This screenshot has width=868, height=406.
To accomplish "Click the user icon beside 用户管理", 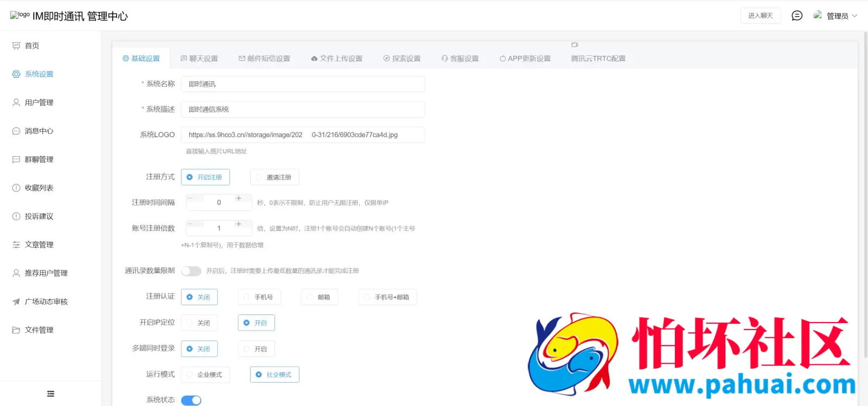I will pyautogui.click(x=16, y=102).
